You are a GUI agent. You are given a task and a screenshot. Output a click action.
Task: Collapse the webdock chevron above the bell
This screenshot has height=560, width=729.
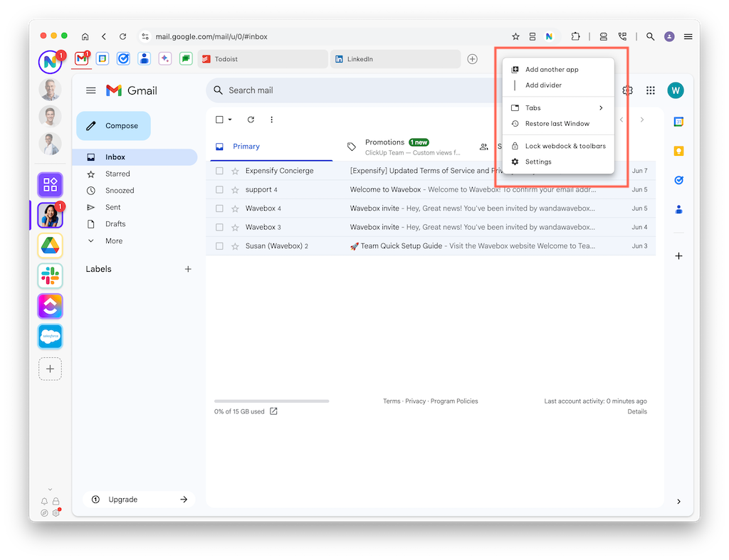(51, 490)
